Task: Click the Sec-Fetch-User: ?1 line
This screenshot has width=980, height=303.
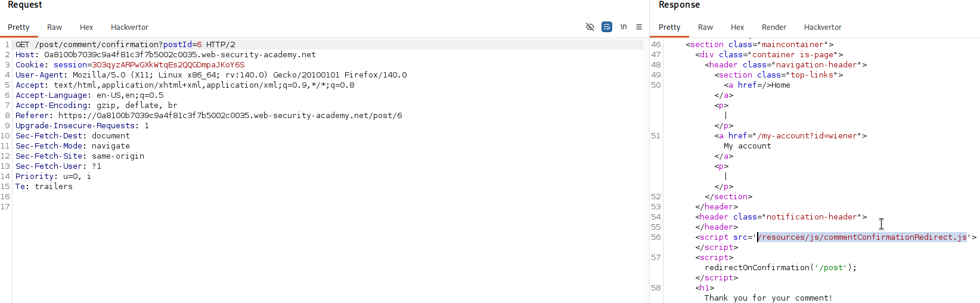Action: point(58,166)
